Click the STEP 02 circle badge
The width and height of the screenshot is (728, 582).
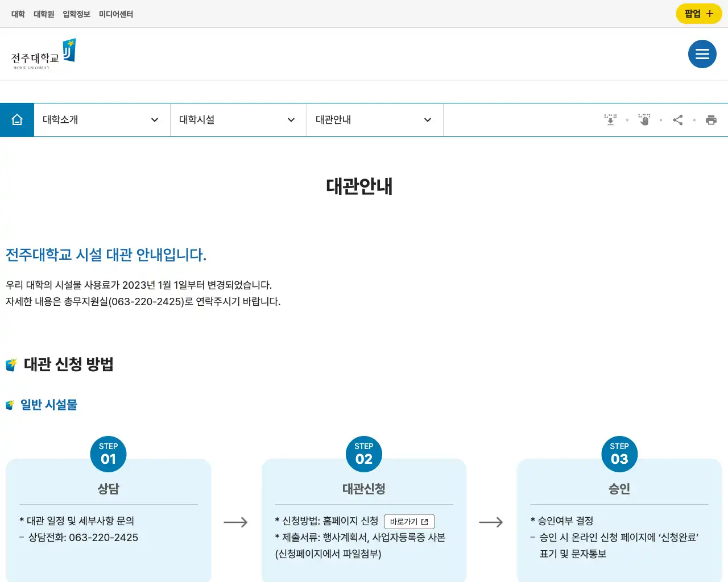[364, 454]
